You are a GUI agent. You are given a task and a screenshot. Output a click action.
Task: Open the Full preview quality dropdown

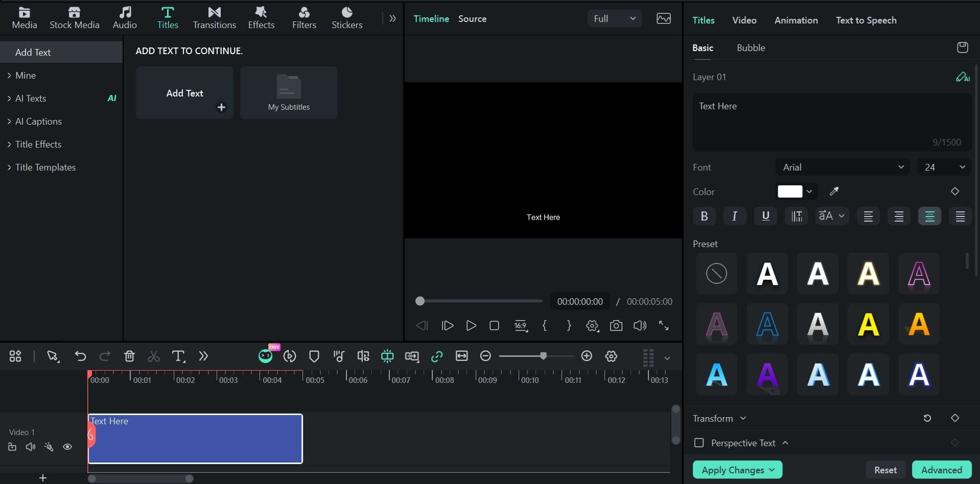(615, 19)
